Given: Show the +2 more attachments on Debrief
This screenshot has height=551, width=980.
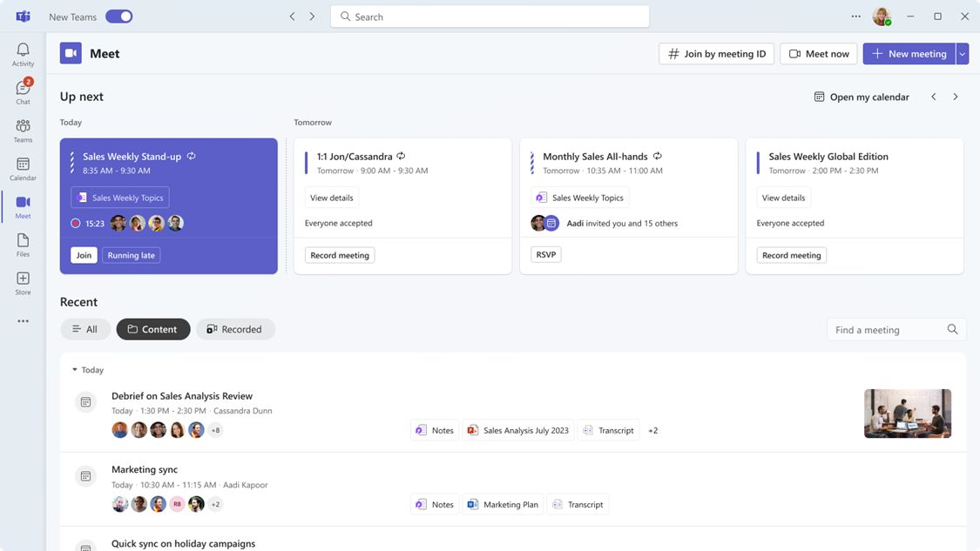Looking at the screenshot, I should [x=652, y=430].
